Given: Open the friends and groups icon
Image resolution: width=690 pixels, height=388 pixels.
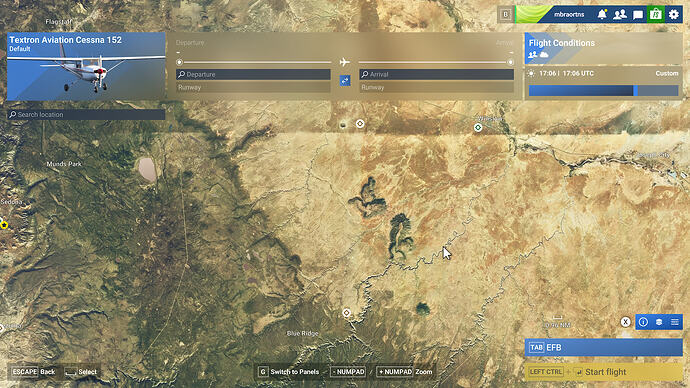Looking at the screenshot, I should click(x=620, y=15).
